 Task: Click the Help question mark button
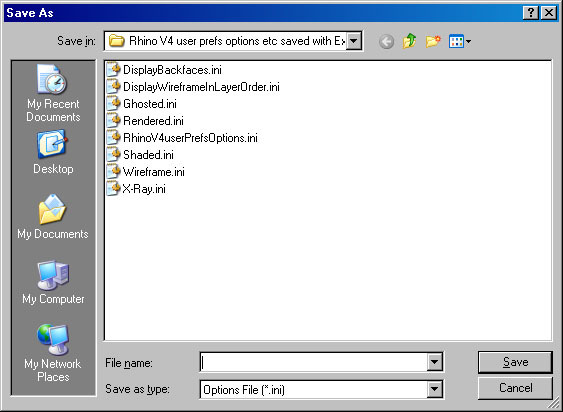coord(531,13)
